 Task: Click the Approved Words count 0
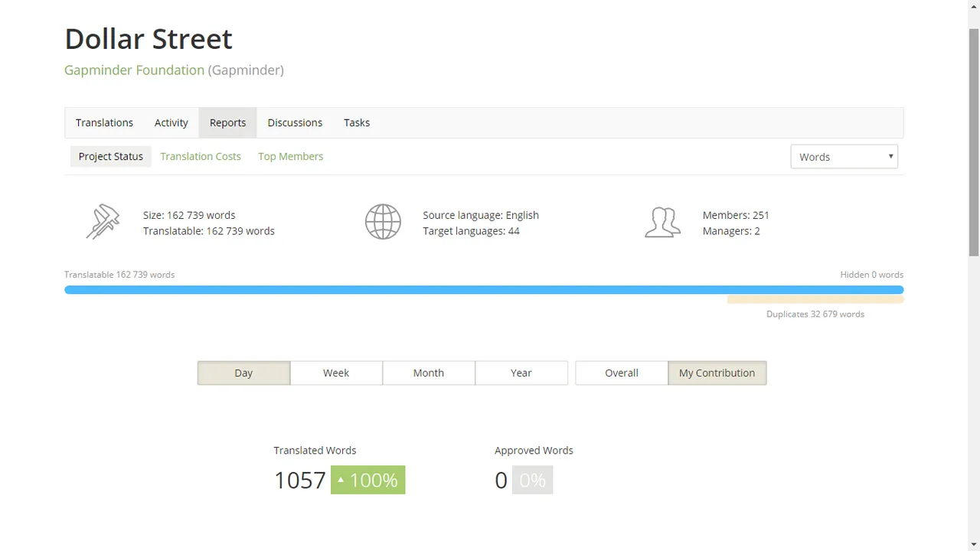click(501, 481)
